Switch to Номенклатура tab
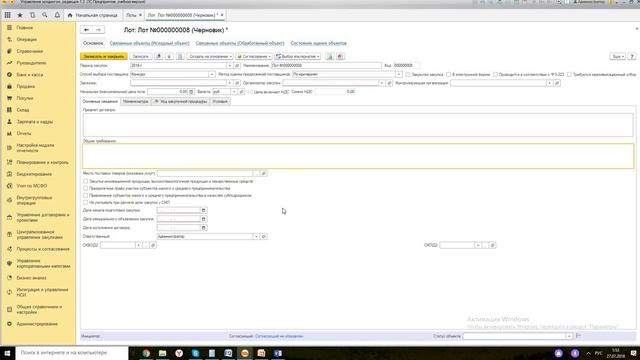 (x=136, y=101)
